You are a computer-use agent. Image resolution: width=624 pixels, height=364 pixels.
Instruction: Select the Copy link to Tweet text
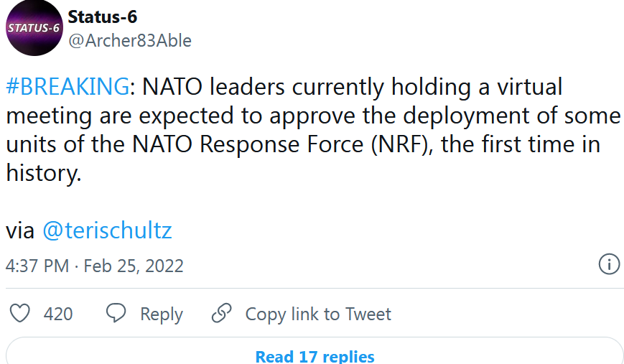pos(318,314)
